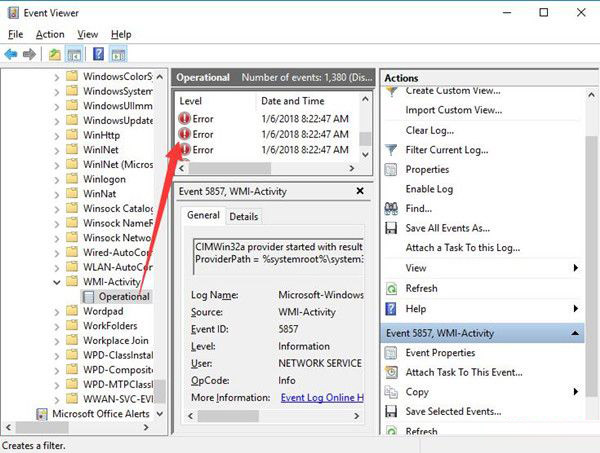Open the Action menu
Image resolution: width=600 pixels, height=453 pixels.
(50, 34)
